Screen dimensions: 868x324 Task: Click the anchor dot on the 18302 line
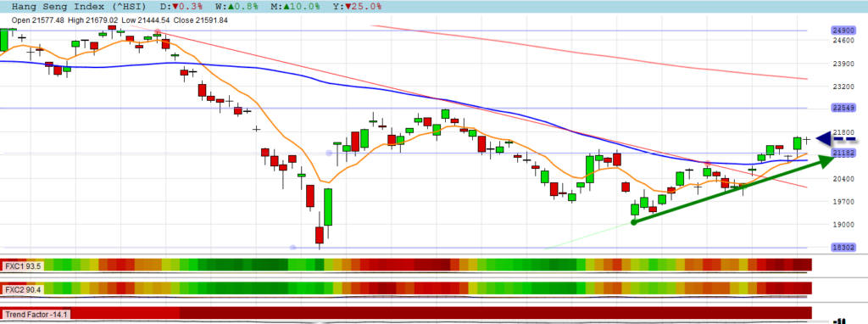(x=292, y=247)
